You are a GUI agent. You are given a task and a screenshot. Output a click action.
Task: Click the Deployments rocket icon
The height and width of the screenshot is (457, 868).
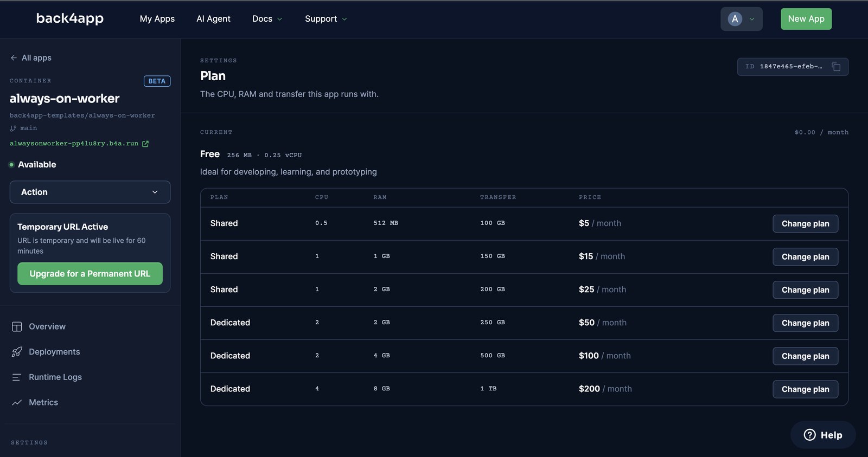17,352
